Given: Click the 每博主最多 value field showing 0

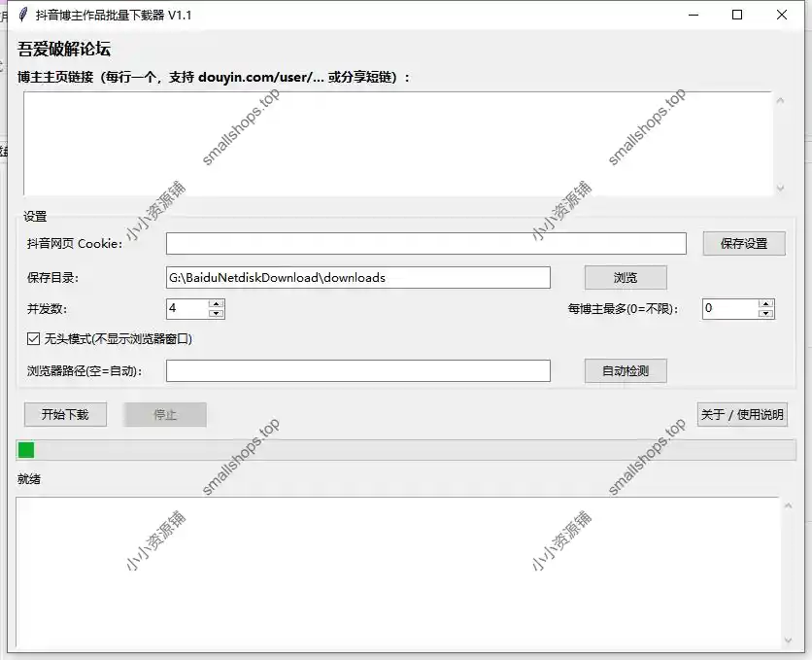Looking at the screenshot, I should tap(730, 309).
